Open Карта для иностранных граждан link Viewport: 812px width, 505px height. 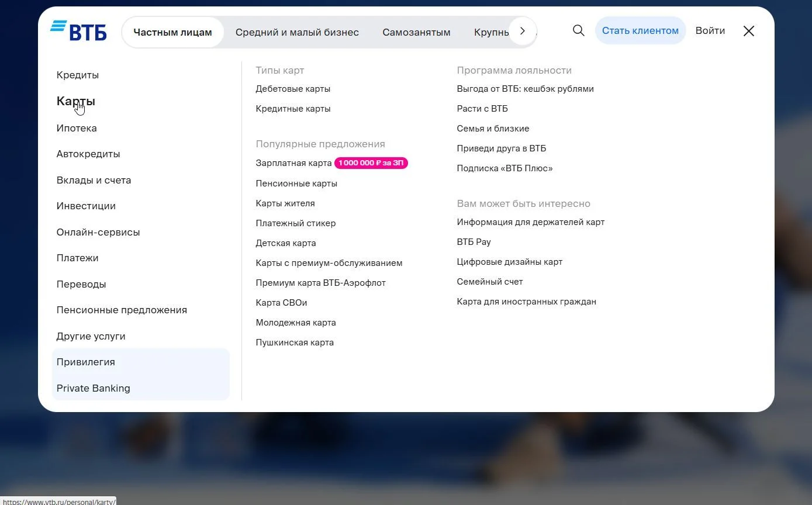tap(526, 302)
